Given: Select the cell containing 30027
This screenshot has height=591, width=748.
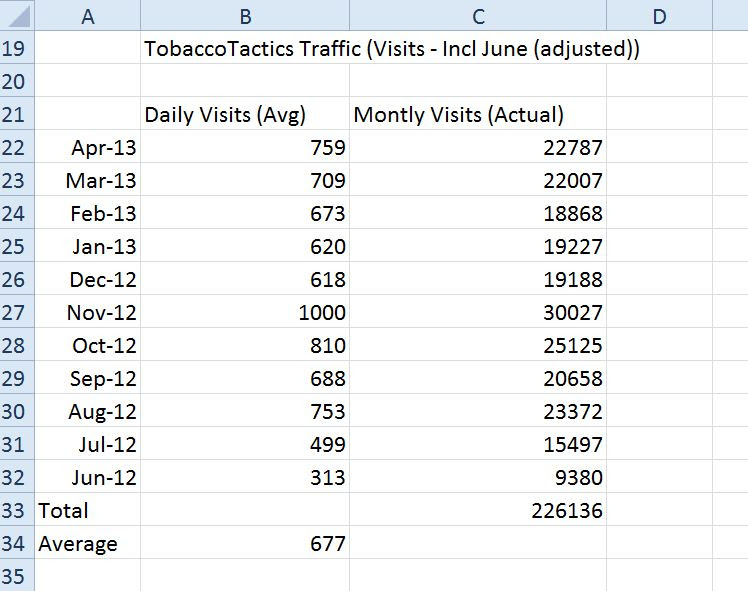Looking at the screenshot, I should (x=478, y=311).
